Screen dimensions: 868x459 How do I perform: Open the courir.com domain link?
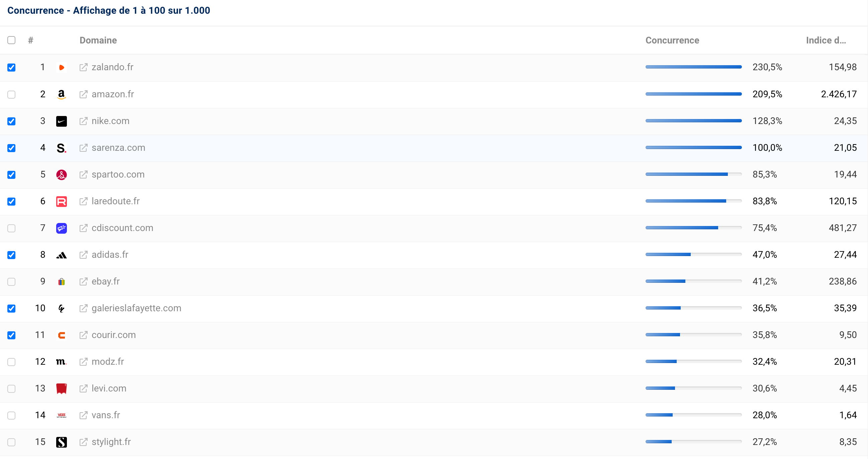(113, 335)
